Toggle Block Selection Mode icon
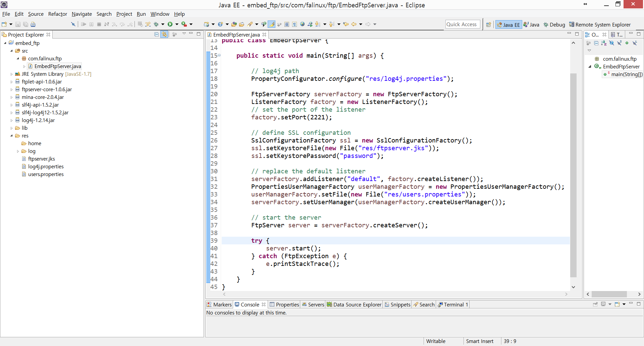This screenshot has width=644, height=346. pos(287,24)
